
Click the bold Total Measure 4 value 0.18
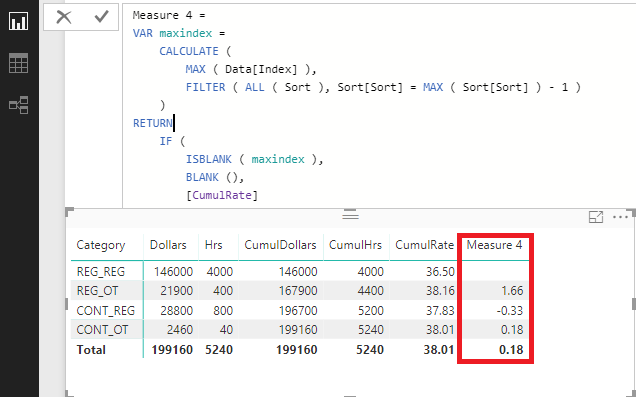tap(511, 350)
